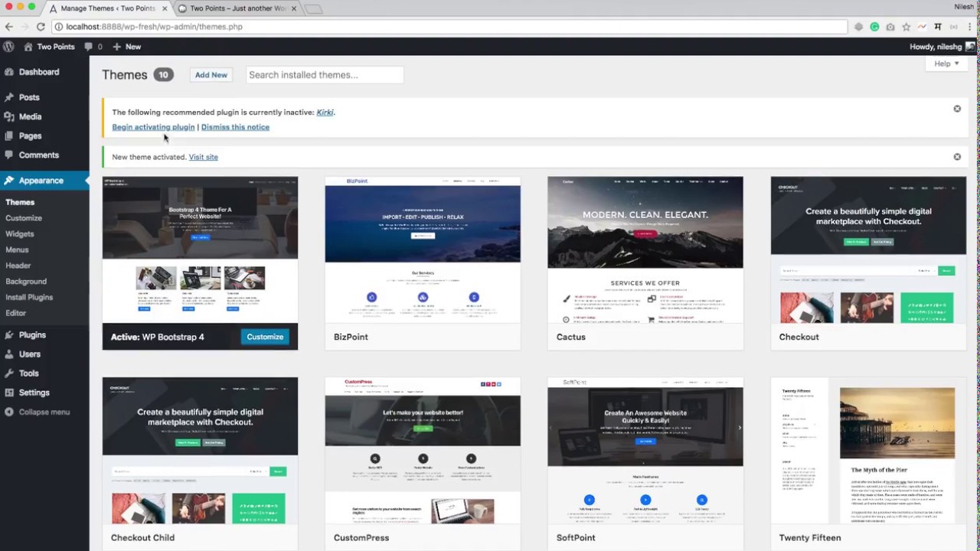Click the Visit site link
Viewport: 980px width, 551px height.
pyautogui.click(x=204, y=157)
